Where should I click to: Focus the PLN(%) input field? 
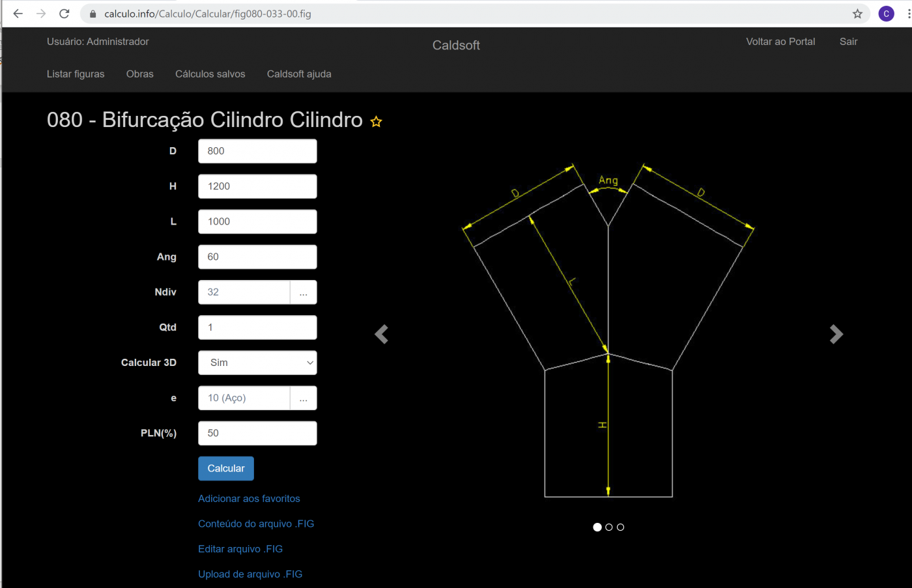pyautogui.click(x=257, y=433)
